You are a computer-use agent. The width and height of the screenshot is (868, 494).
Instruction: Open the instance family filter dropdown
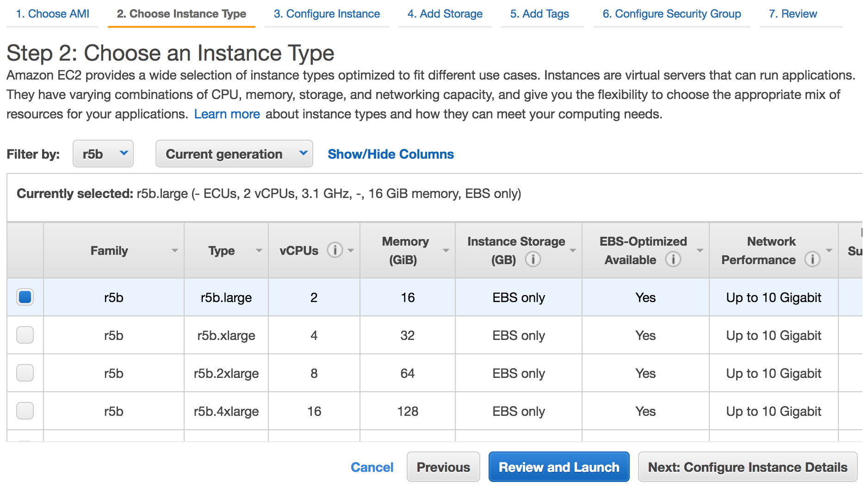[x=103, y=154]
